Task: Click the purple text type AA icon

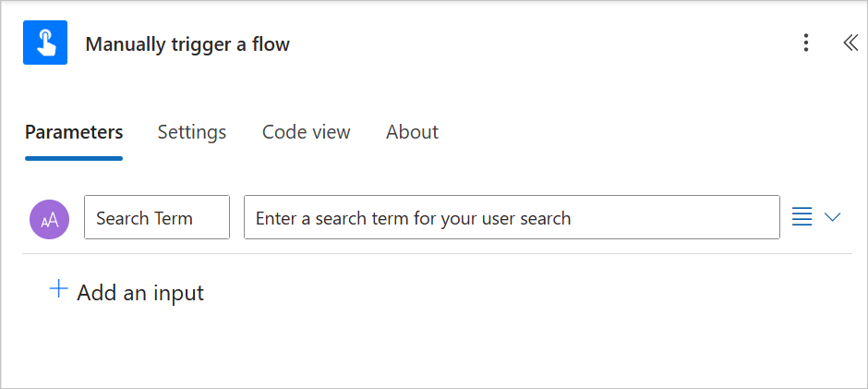Action: pyautogui.click(x=49, y=219)
